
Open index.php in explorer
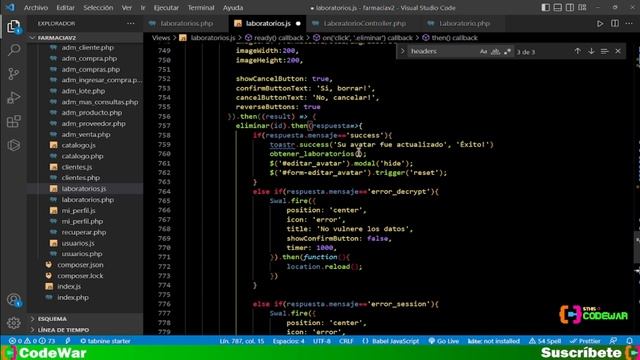(73, 298)
